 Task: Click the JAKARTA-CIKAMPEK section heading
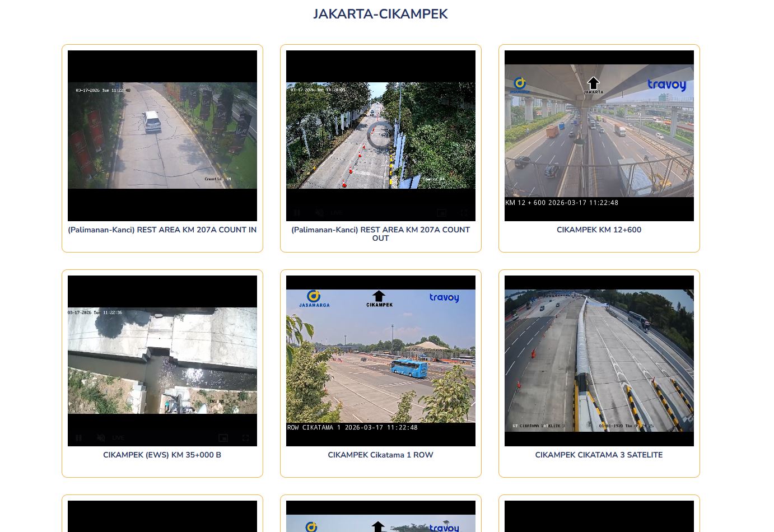pyautogui.click(x=380, y=14)
